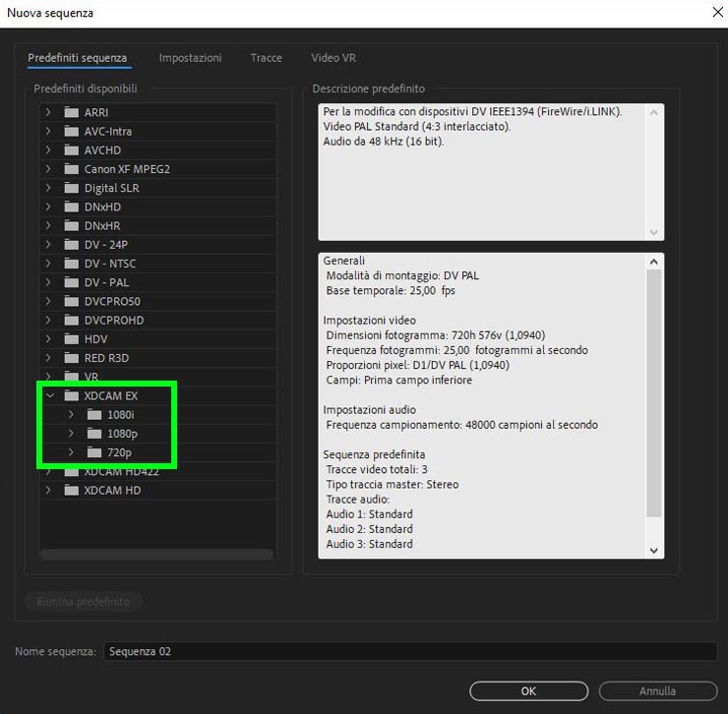Click the description box scrollbar down arrow
The height and width of the screenshot is (714, 728).
pos(653,232)
